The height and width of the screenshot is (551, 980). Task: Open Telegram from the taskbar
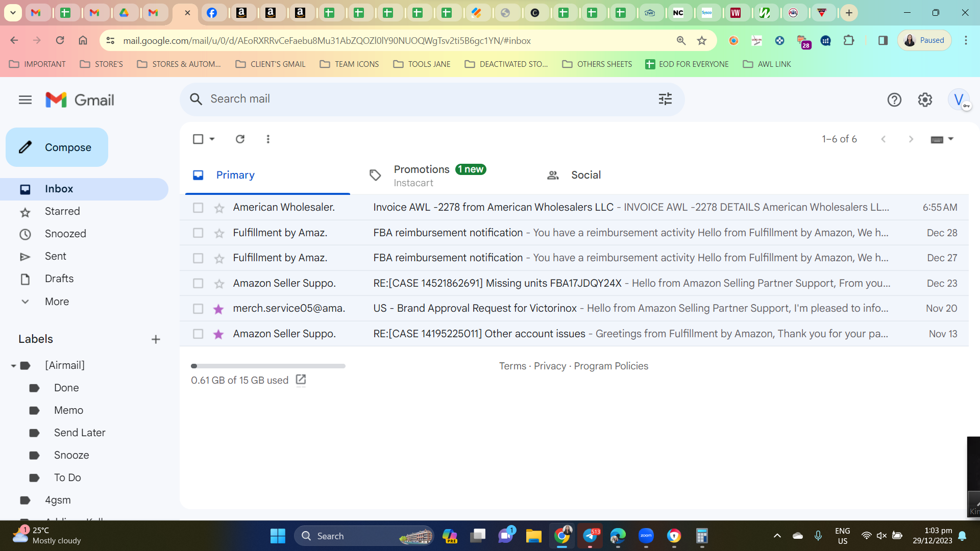[x=590, y=536]
